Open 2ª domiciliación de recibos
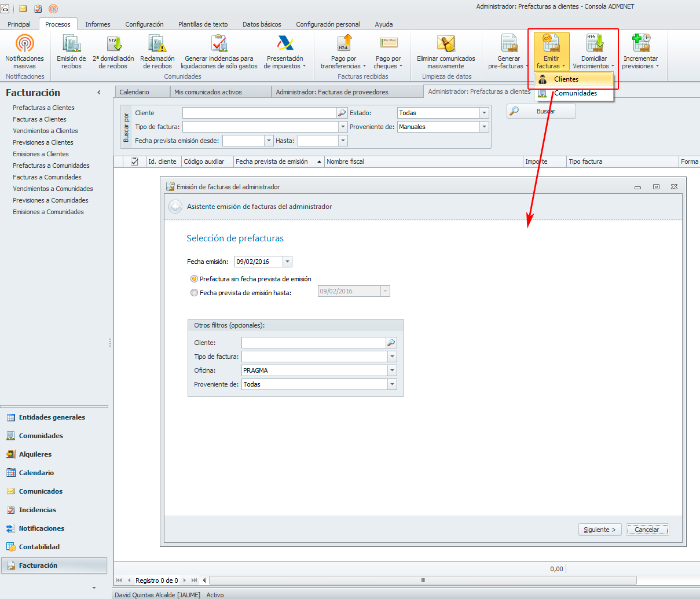700x599 pixels. (113, 51)
